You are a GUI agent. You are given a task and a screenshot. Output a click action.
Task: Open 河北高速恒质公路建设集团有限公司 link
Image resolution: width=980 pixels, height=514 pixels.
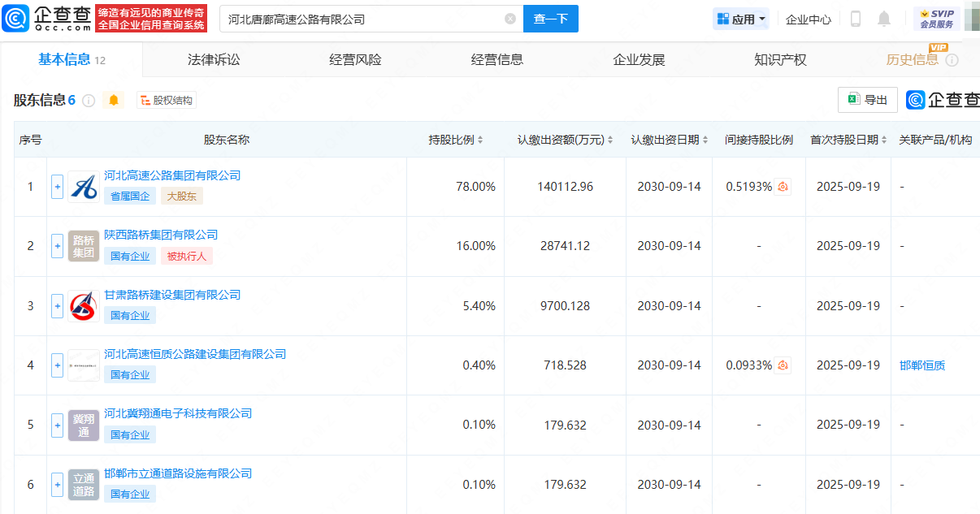[x=195, y=354]
